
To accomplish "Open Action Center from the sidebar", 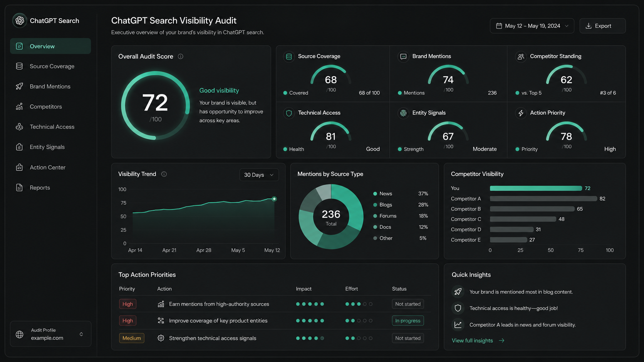I will (50, 167).
